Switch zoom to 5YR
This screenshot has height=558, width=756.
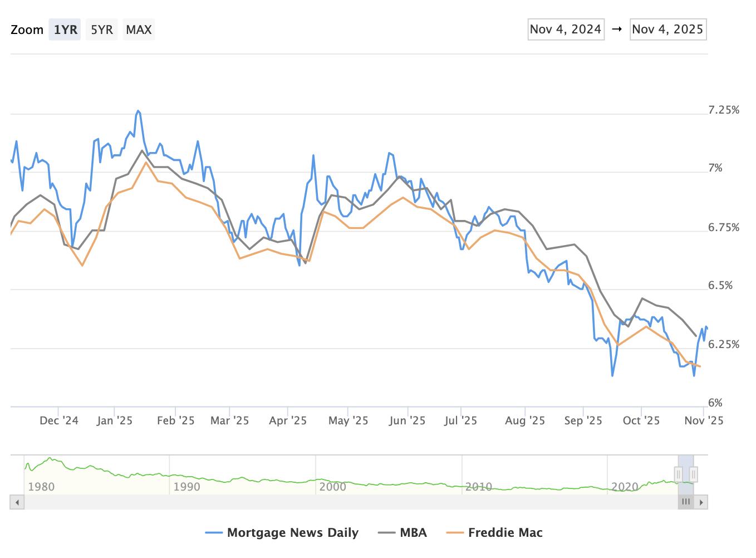click(x=102, y=30)
